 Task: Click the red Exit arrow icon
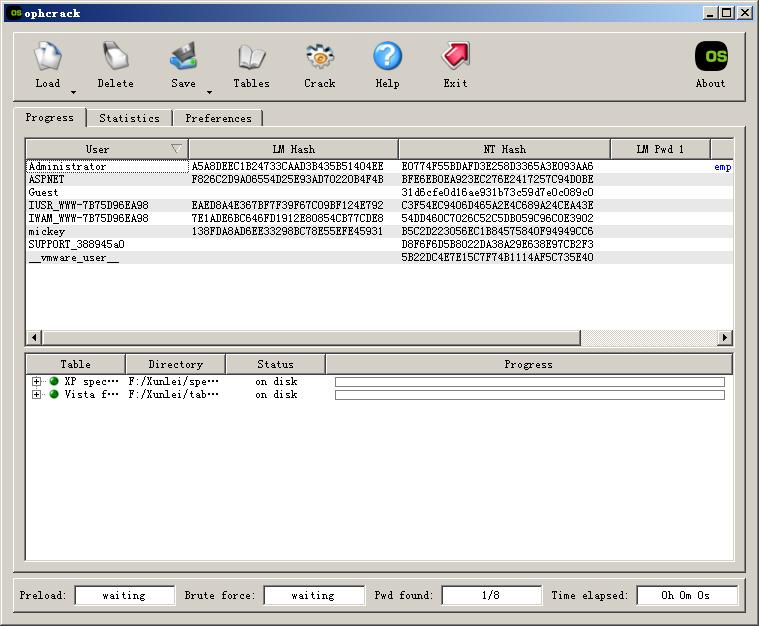[x=455, y=55]
